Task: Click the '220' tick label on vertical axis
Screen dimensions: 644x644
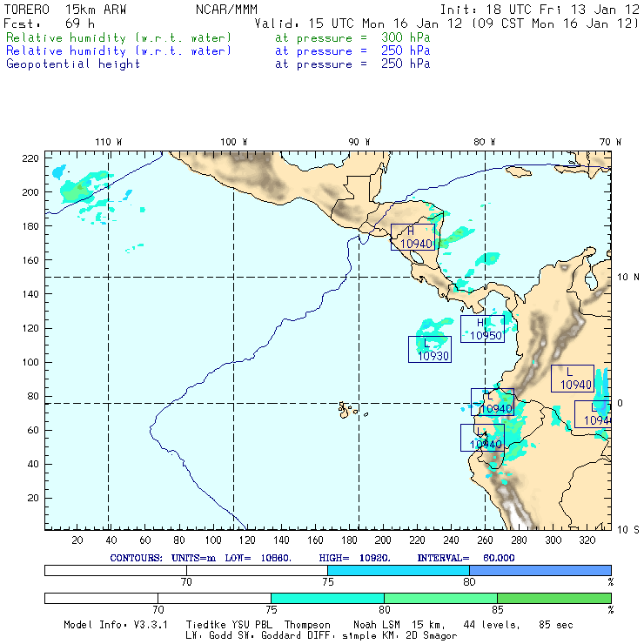Action: pos(30,158)
